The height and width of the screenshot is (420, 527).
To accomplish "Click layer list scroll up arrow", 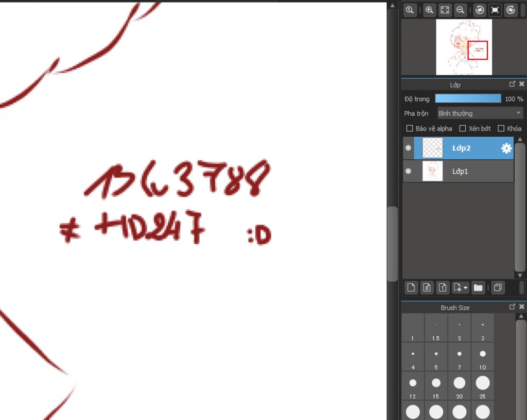I will tap(520, 139).
